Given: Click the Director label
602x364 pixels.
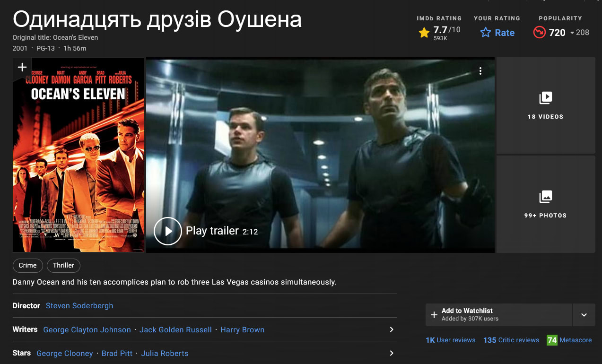Looking at the screenshot, I should 26,306.
